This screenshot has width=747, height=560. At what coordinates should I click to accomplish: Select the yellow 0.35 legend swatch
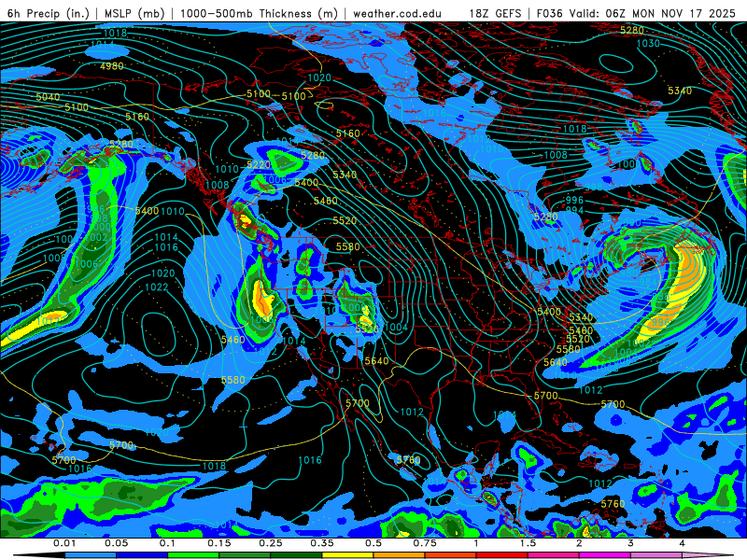347,555
